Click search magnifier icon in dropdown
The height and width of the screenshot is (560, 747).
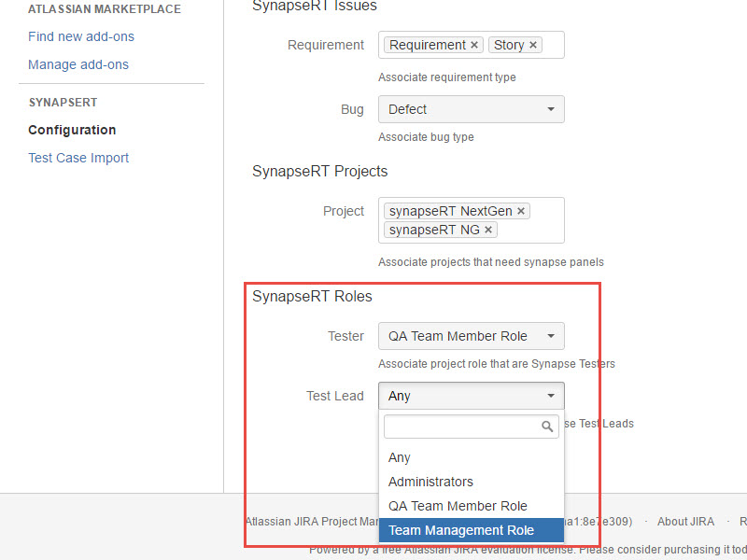click(x=548, y=427)
